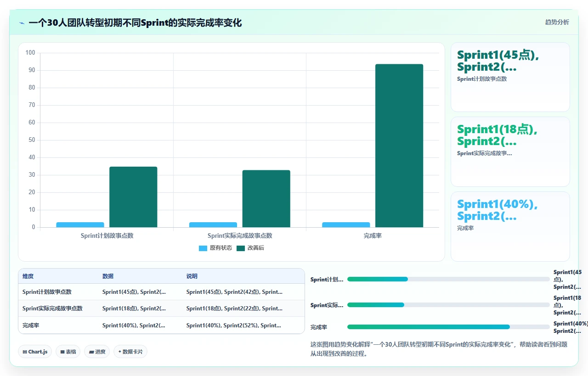Click the 维度 column header
This screenshot has width=588, height=376.
coord(28,276)
